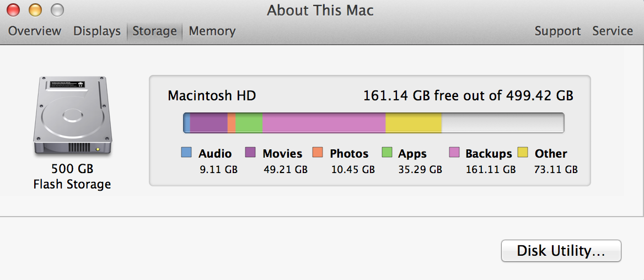The height and width of the screenshot is (280, 644).
Task: Click the green Apps segment in storage bar
Action: [x=249, y=123]
